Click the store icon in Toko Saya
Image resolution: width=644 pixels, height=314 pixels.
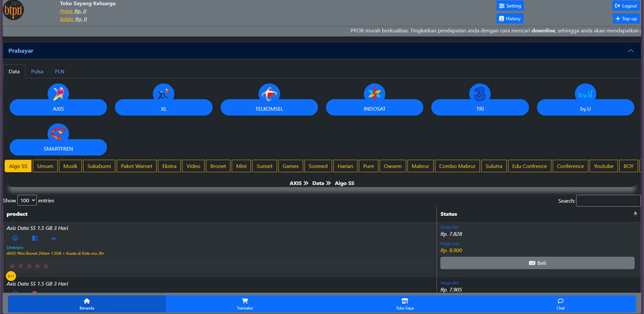(x=404, y=301)
